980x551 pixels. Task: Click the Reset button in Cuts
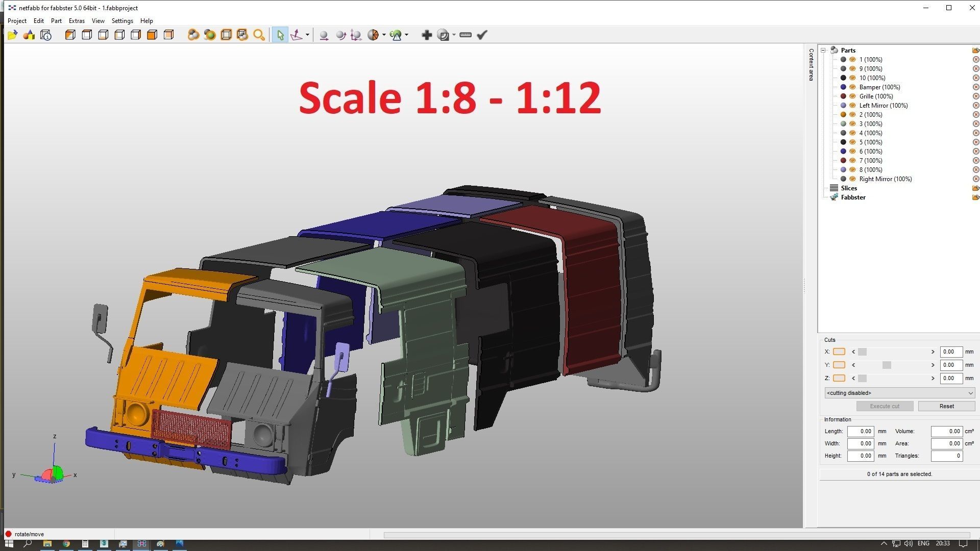[946, 406]
